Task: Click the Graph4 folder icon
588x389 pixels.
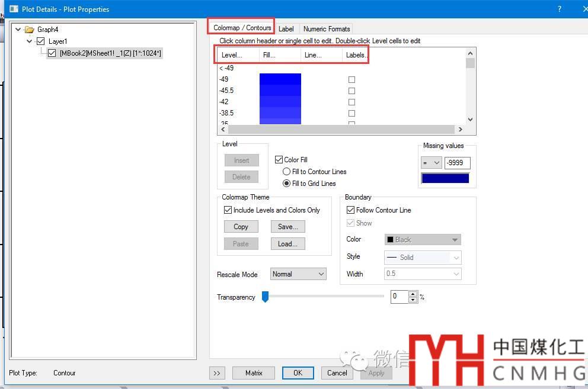Action: [29, 29]
